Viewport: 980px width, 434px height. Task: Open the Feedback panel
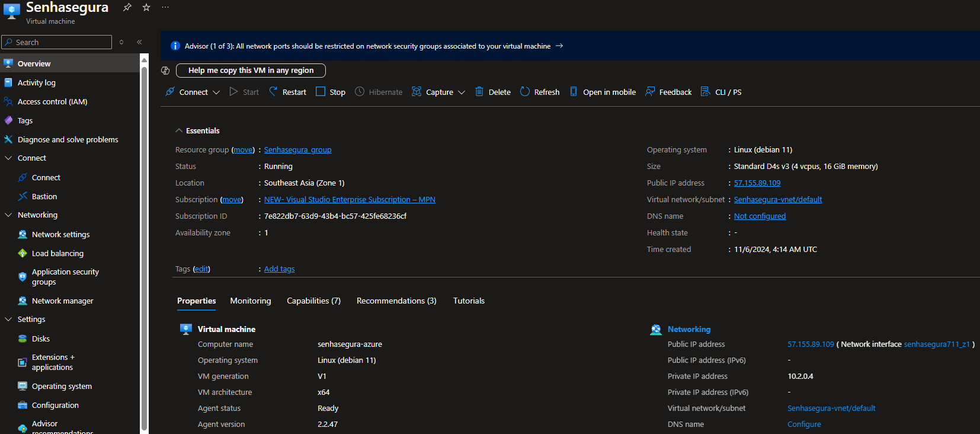[x=668, y=92]
